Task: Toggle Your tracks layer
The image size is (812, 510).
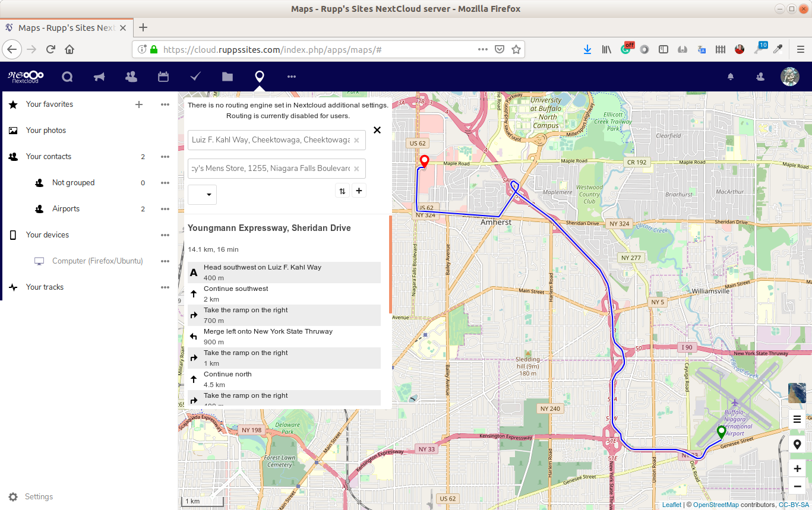Action: [x=45, y=287]
